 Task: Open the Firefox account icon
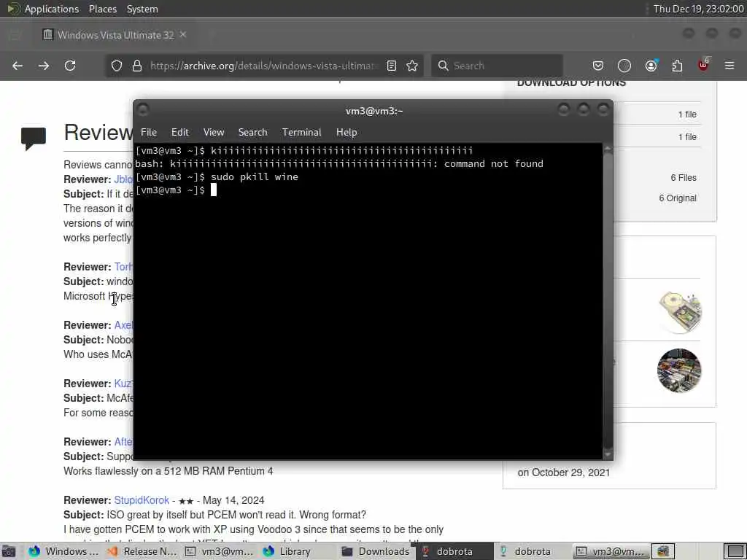pyautogui.click(x=651, y=66)
